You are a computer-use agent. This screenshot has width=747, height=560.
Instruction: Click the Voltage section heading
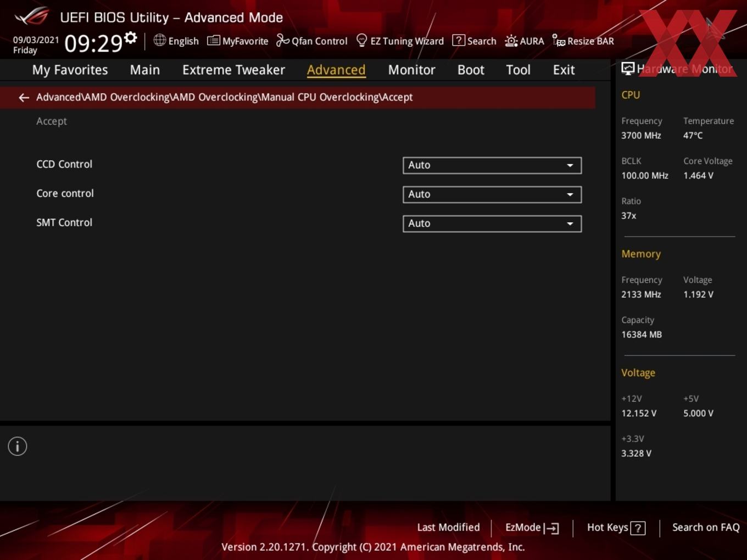coord(638,373)
